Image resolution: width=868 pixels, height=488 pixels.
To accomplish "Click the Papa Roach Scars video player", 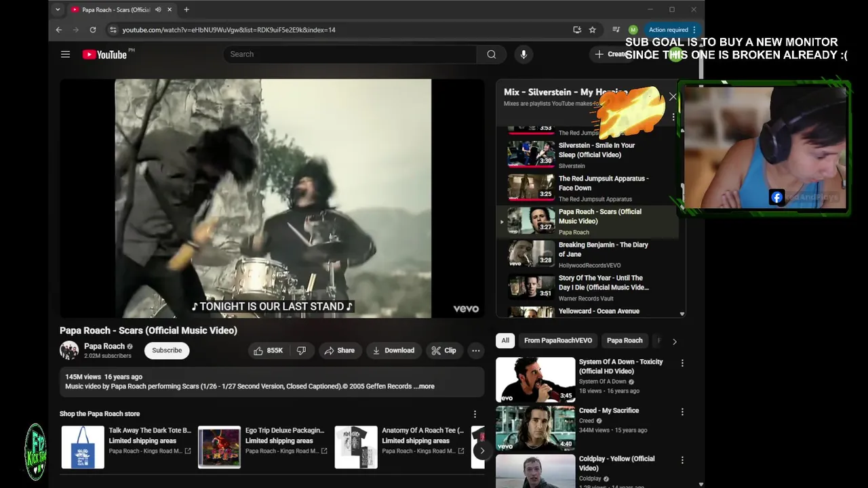I will (273, 199).
